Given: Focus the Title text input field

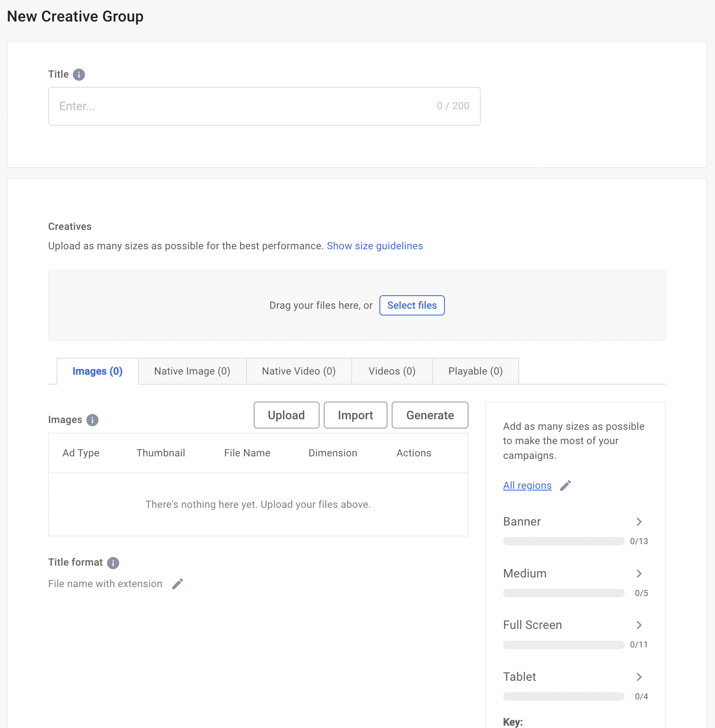Looking at the screenshot, I should pos(245,106).
